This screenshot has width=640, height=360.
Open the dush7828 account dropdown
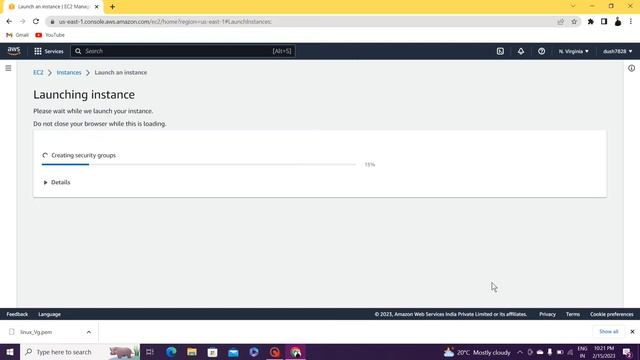pyautogui.click(x=618, y=51)
